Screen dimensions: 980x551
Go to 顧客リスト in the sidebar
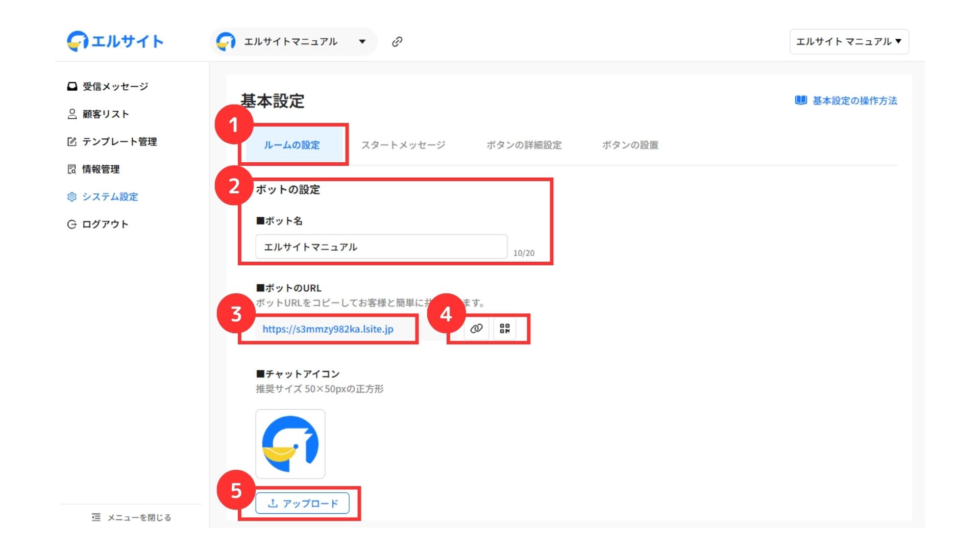click(x=105, y=114)
